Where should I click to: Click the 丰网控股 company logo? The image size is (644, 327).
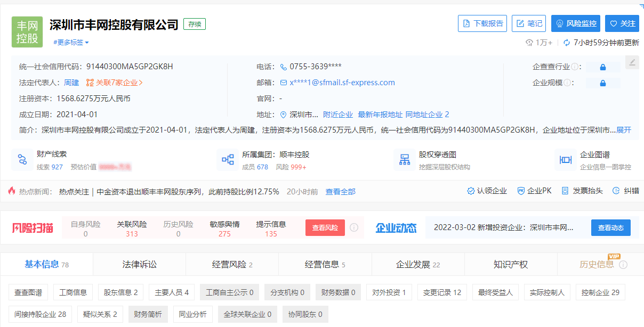click(27, 32)
